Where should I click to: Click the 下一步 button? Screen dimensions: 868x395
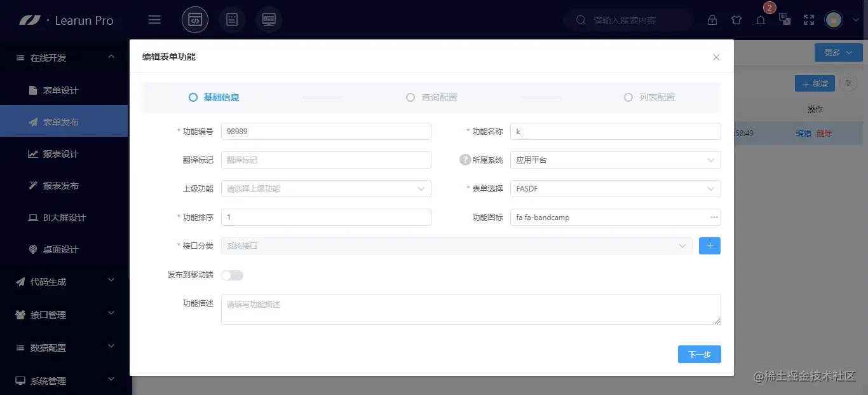700,354
